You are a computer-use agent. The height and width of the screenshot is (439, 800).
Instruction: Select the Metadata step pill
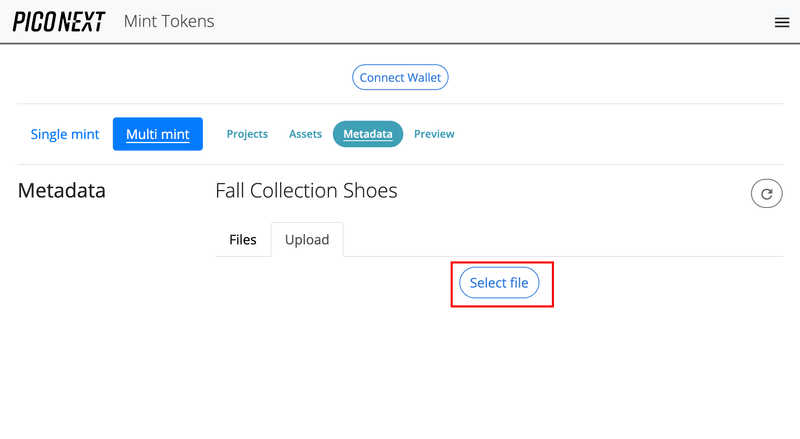coord(367,134)
